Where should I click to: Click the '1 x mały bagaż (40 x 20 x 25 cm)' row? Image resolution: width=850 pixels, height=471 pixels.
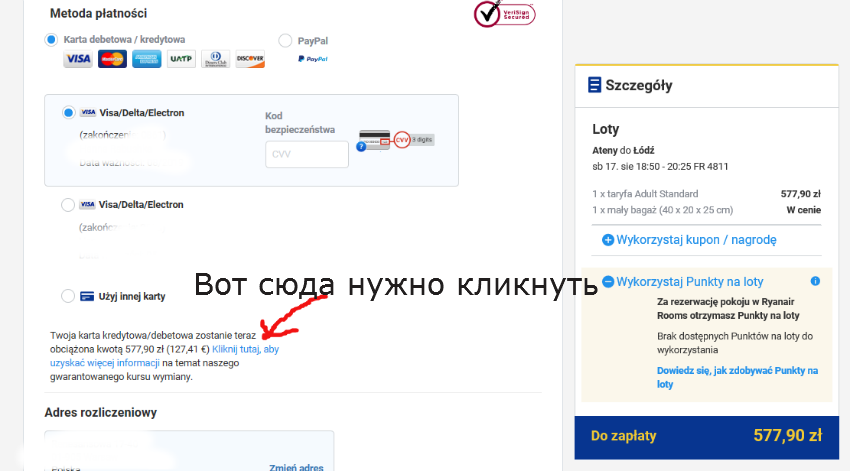tap(706, 210)
